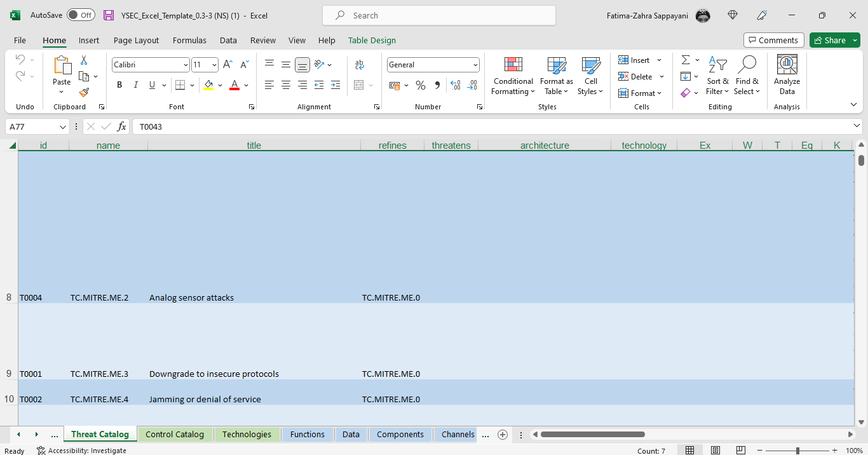
Task: Open Conditional Formatting menu
Action: coord(513,76)
